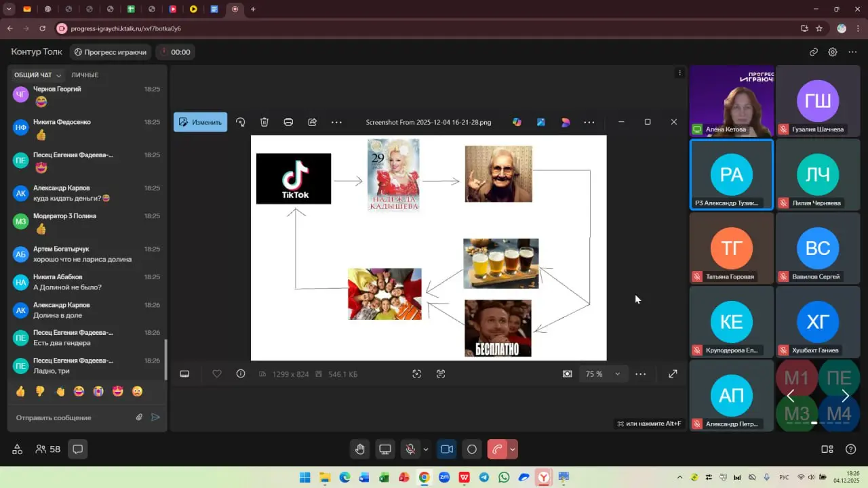Image resolution: width=868 pixels, height=488 pixels.
Task: Favorite the image with heart icon
Action: coord(217,374)
